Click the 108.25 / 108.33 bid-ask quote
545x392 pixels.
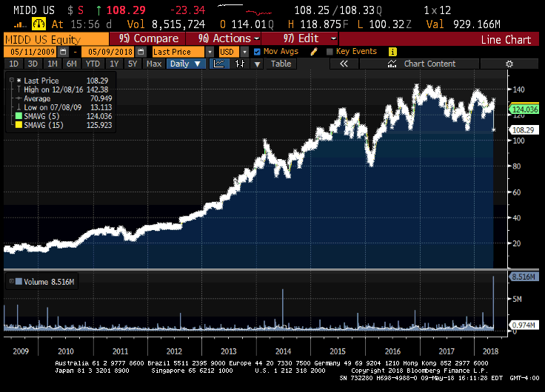(x=338, y=10)
